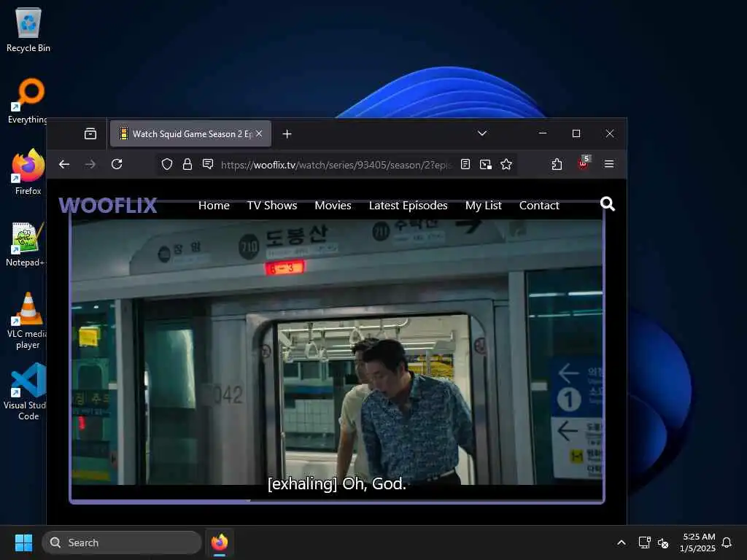Reload the current page
The height and width of the screenshot is (560, 747).
[117, 164]
